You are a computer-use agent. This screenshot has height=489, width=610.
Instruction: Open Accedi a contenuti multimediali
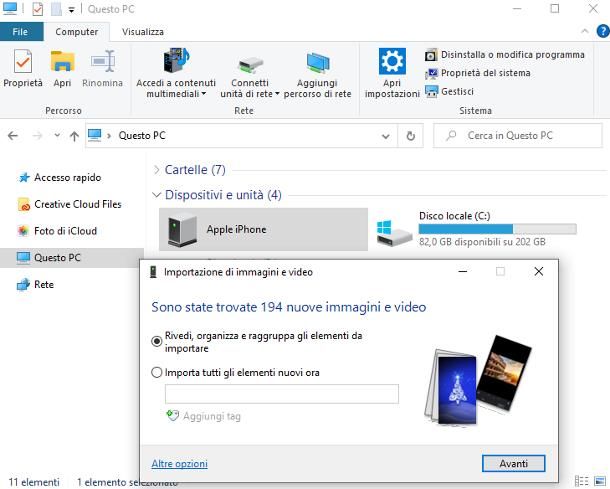pyautogui.click(x=176, y=73)
